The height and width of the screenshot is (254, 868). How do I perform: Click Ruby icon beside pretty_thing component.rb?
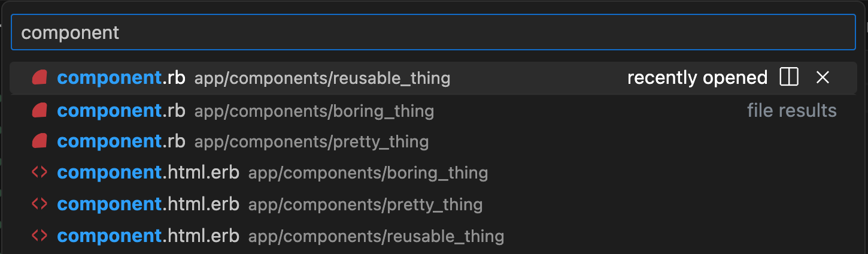39,141
